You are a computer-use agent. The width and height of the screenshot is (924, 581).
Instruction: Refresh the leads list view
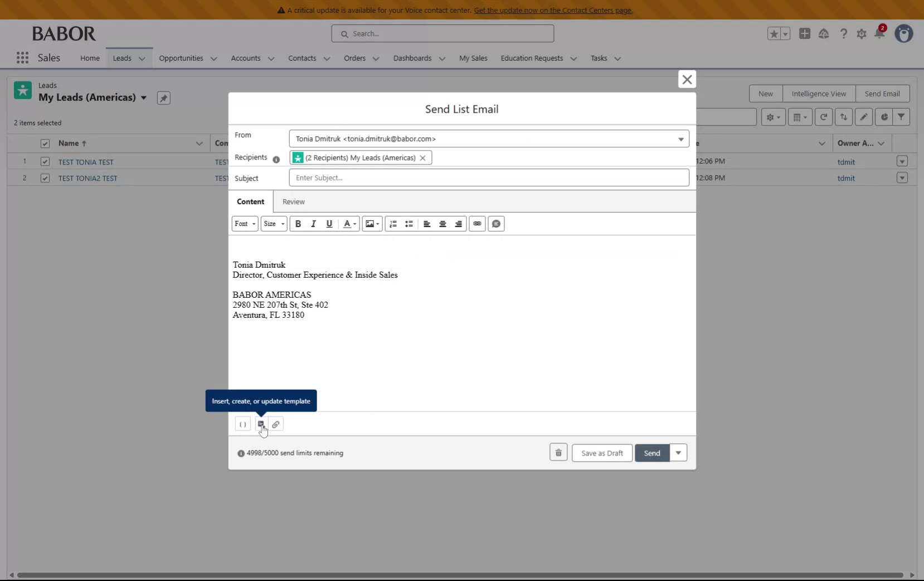tap(823, 117)
